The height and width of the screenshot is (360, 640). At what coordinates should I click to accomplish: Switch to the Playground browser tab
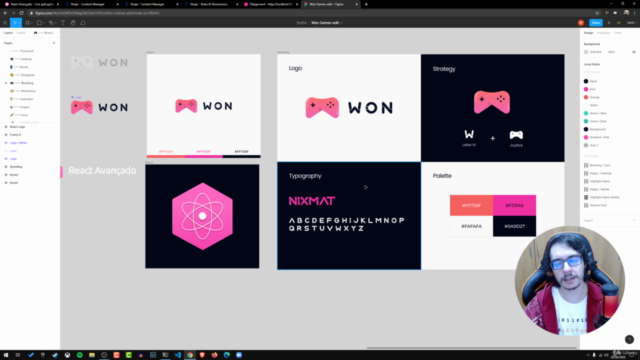click(x=271, y=4)
